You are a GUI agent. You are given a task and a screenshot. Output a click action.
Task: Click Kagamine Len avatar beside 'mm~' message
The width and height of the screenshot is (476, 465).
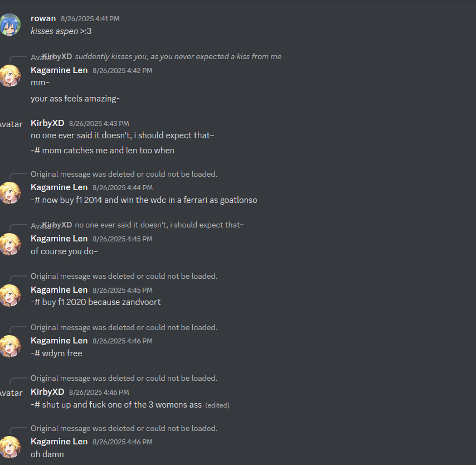click(x=10, y=76)
